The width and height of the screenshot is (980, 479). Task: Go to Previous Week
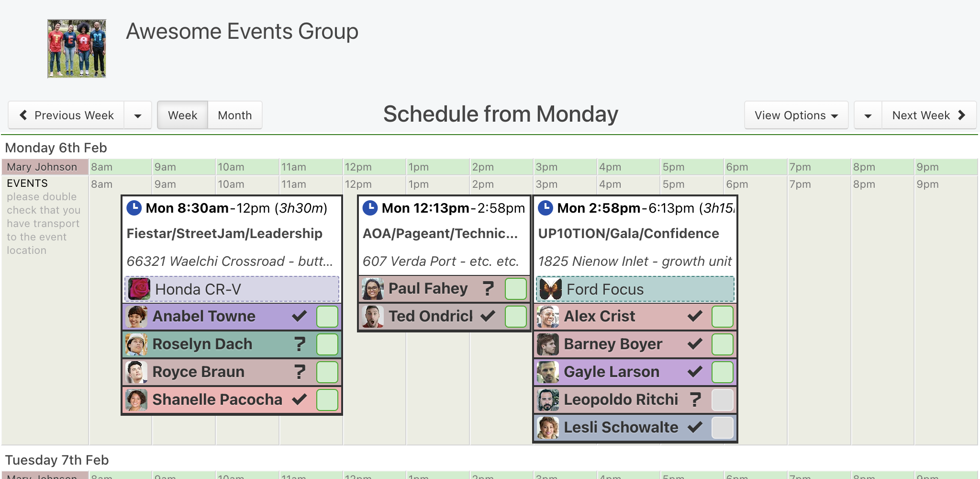click(67, 115)
